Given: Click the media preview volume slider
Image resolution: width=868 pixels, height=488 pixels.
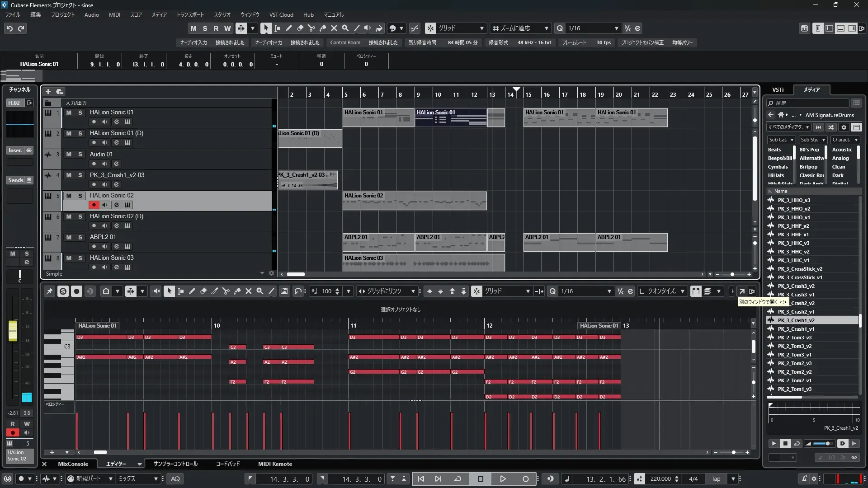Looking at the screenshot, I should (823, 444).
